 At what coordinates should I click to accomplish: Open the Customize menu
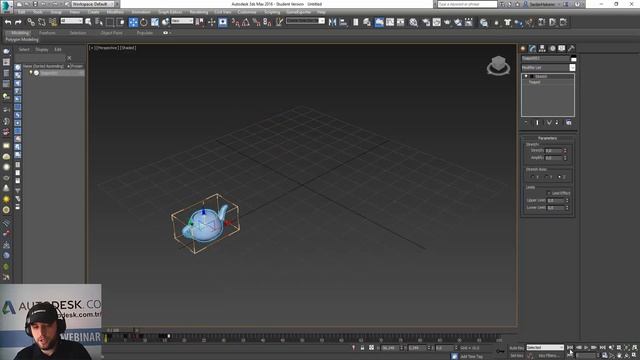[x=247, y=12]
